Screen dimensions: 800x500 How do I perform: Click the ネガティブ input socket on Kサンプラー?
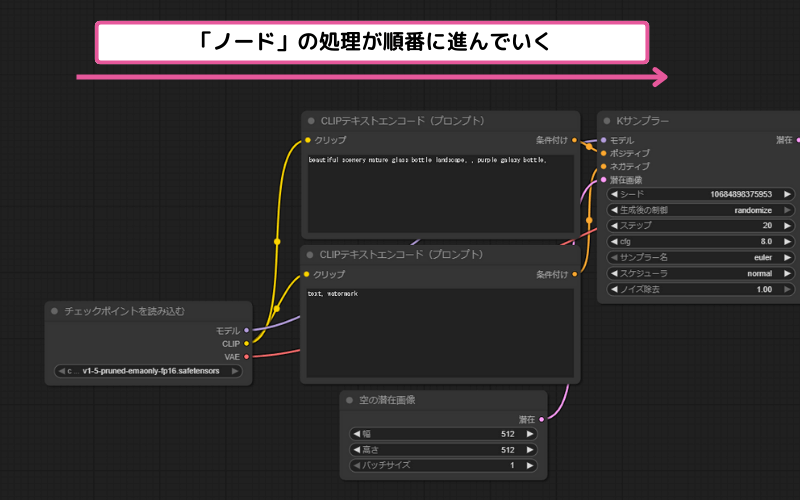pyautogui.click(x=604, y=166)
